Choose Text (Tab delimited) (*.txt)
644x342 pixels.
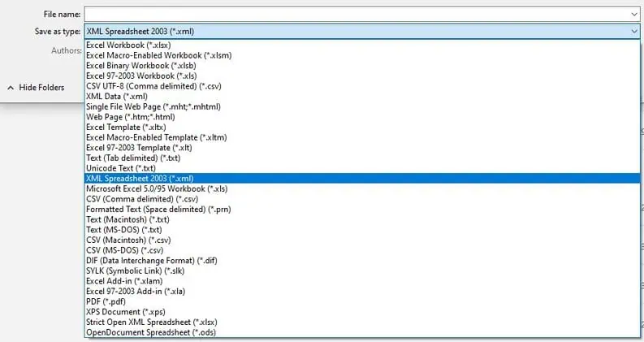(x=362, y=158)
